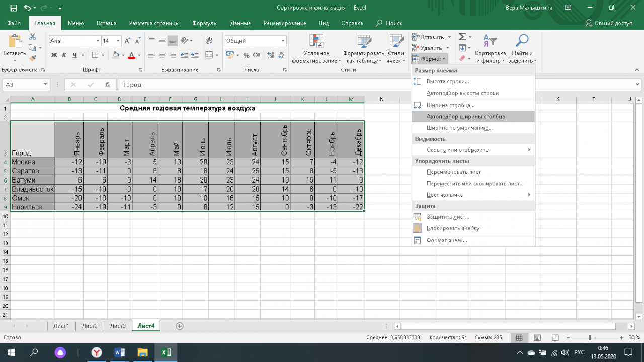
Task: Expand the Общий number format dropdown
Action: coord(283,41)
